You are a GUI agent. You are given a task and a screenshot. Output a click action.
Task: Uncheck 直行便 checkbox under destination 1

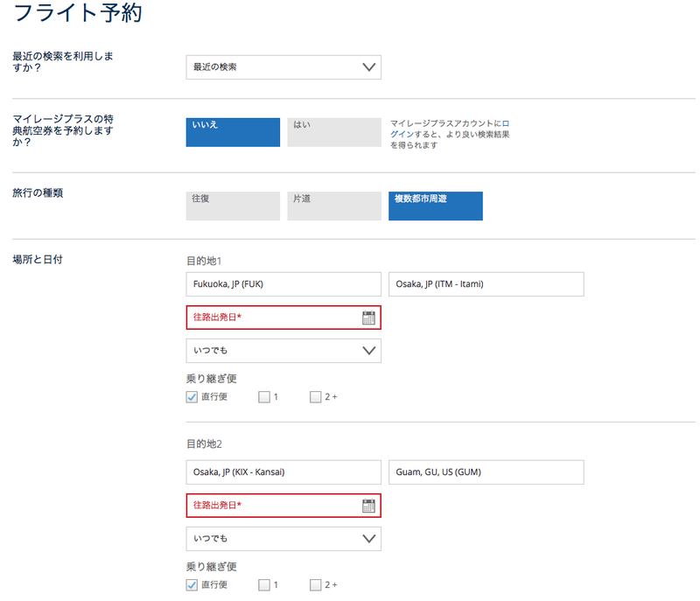[x=192, y=396]
